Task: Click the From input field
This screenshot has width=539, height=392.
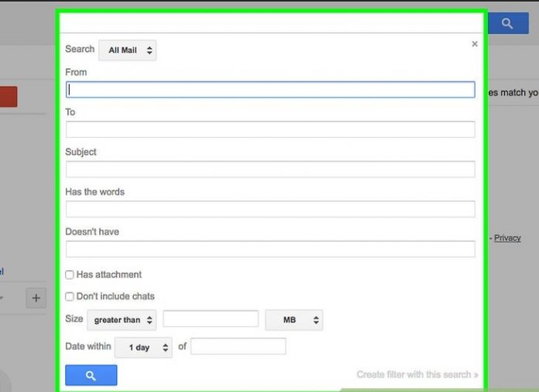Action: tap(270, 90)
